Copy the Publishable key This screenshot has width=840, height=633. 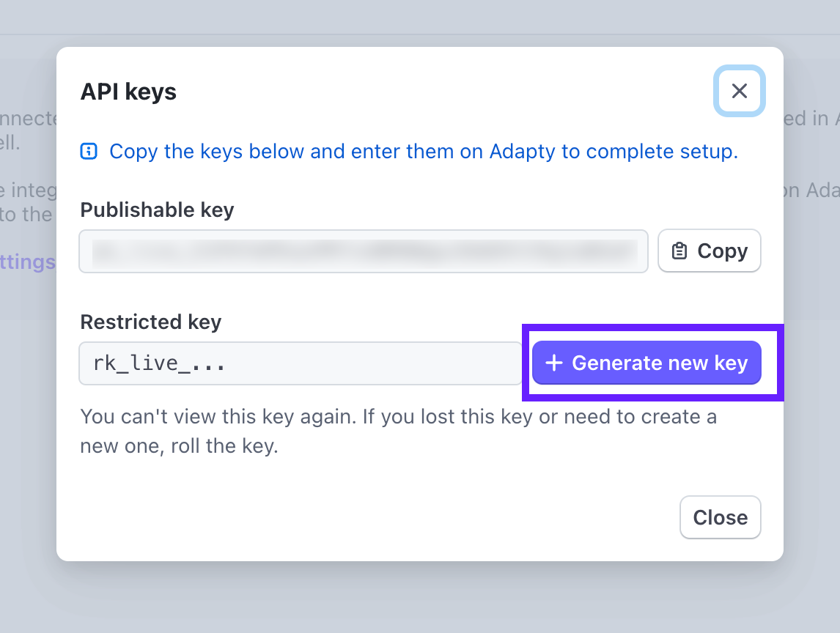[x=709, y=251]
